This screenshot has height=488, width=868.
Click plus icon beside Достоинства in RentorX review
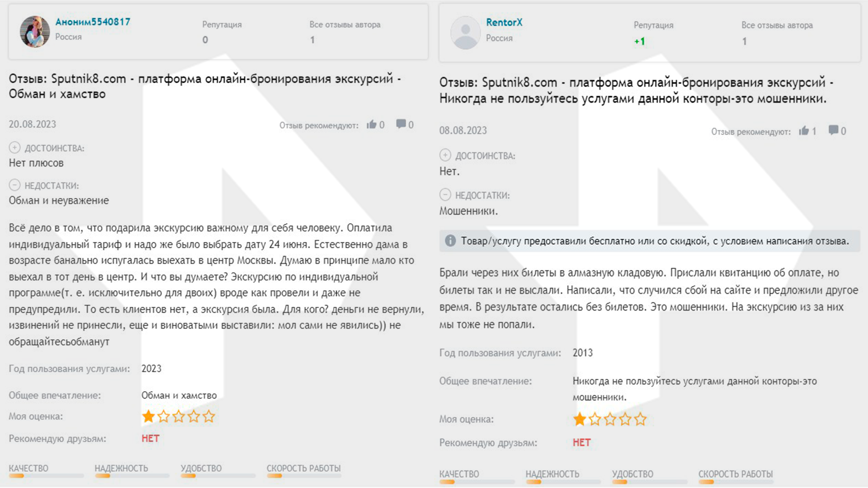pyautogui.click(x=445, y=155)
